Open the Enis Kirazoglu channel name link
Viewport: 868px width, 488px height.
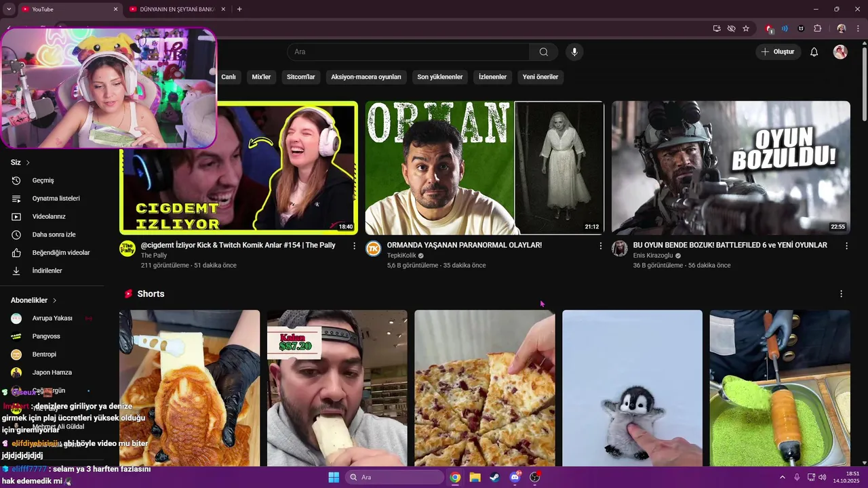pyautogui.click(x=653, y=256)
